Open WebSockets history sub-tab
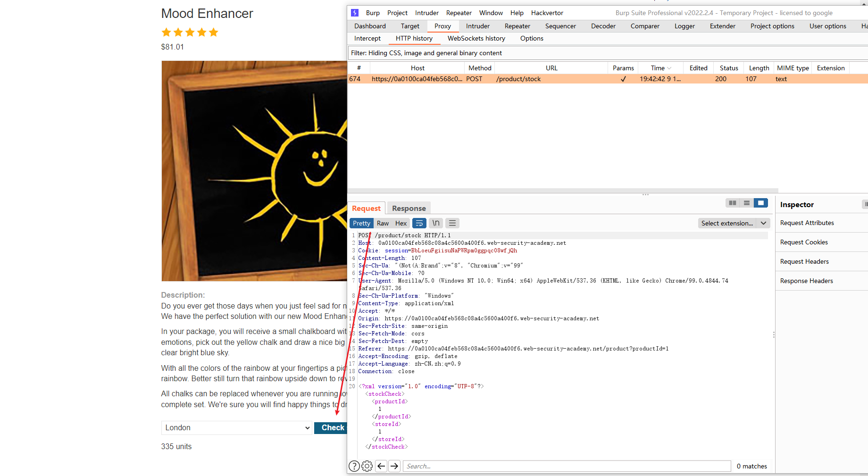Viewport: 868px width, 476px height. pos(476,38)
